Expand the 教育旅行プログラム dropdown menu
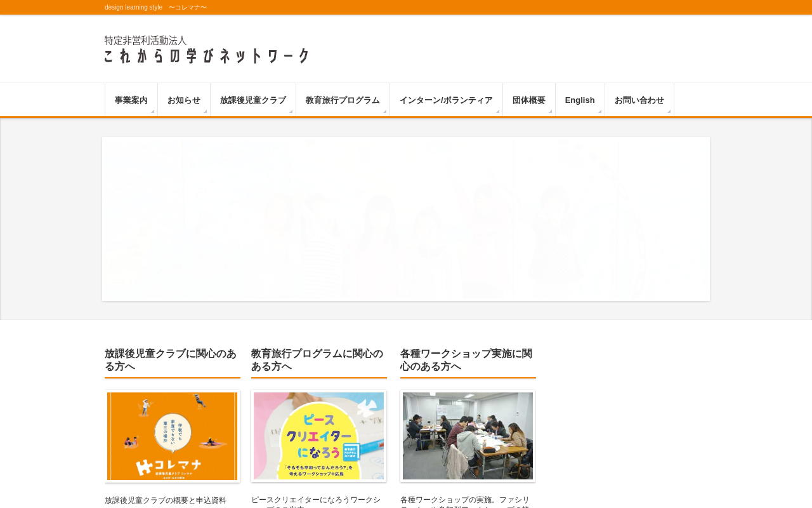The image size is (812, 508). click(x=343, y=100)
